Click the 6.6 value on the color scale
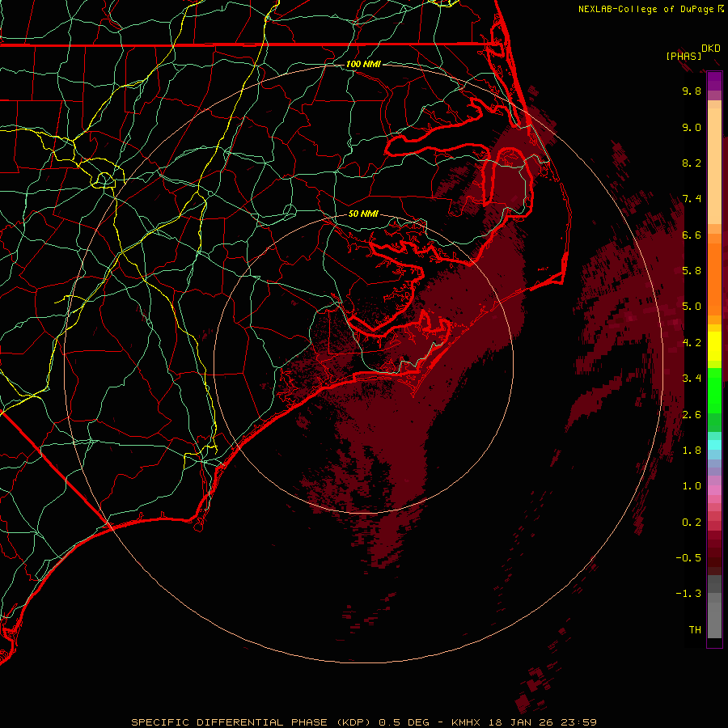The height and width of the screenshot is (728, 728). (692, 235)
